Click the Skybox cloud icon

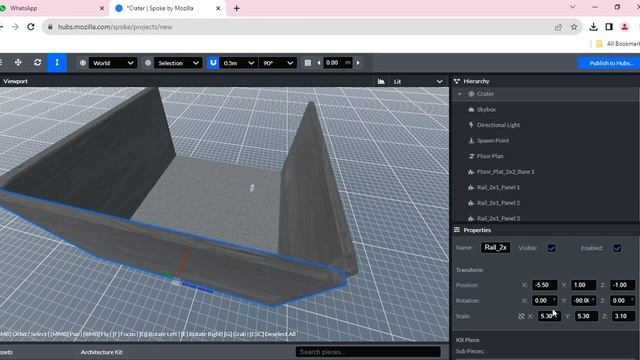471,109
